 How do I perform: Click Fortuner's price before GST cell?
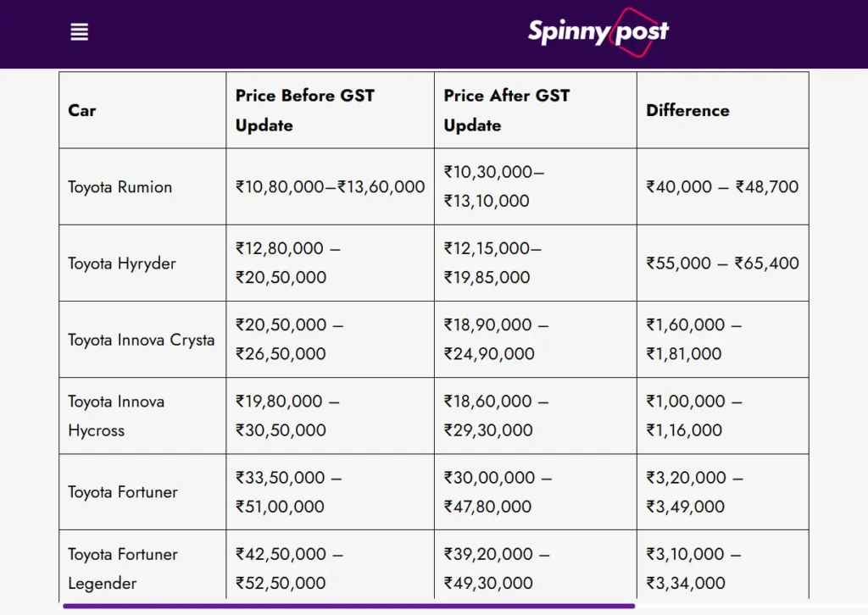click(x=288, y=492)
